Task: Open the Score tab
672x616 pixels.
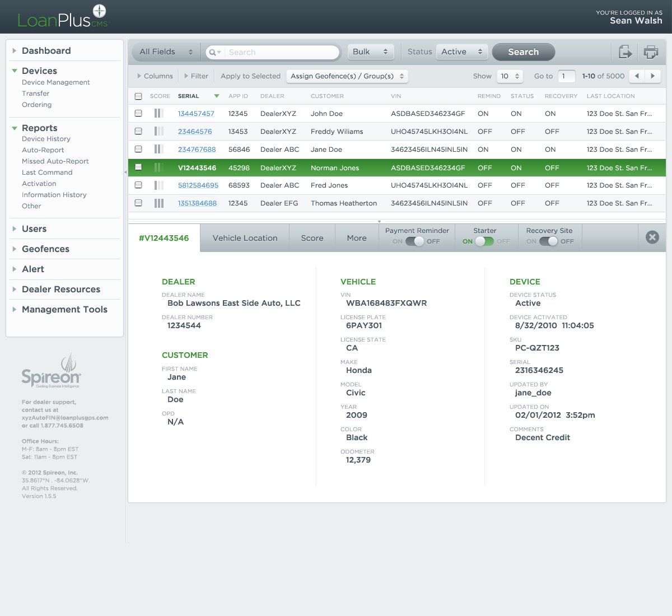Action: click(x=312, y=238)
